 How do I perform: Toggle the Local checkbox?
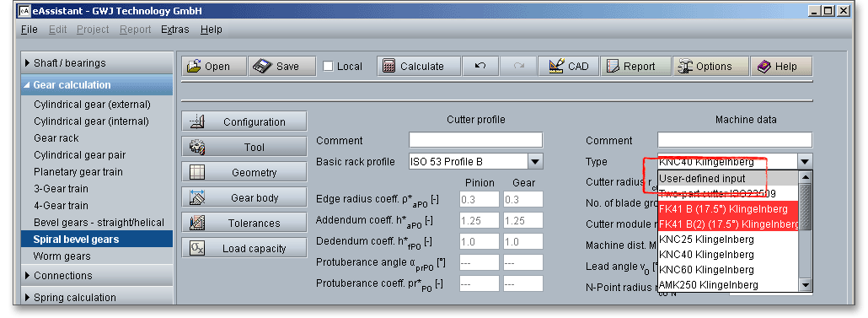pos(328,66)
